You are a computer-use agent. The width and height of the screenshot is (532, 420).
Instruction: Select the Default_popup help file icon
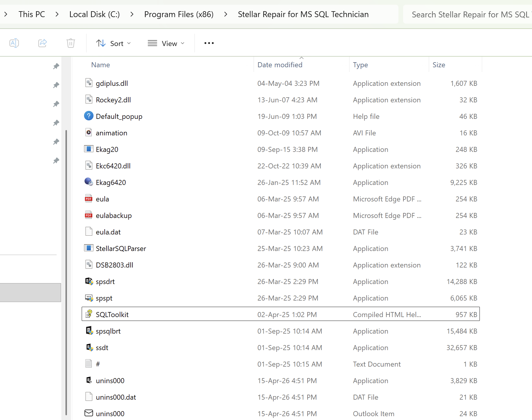89,116
